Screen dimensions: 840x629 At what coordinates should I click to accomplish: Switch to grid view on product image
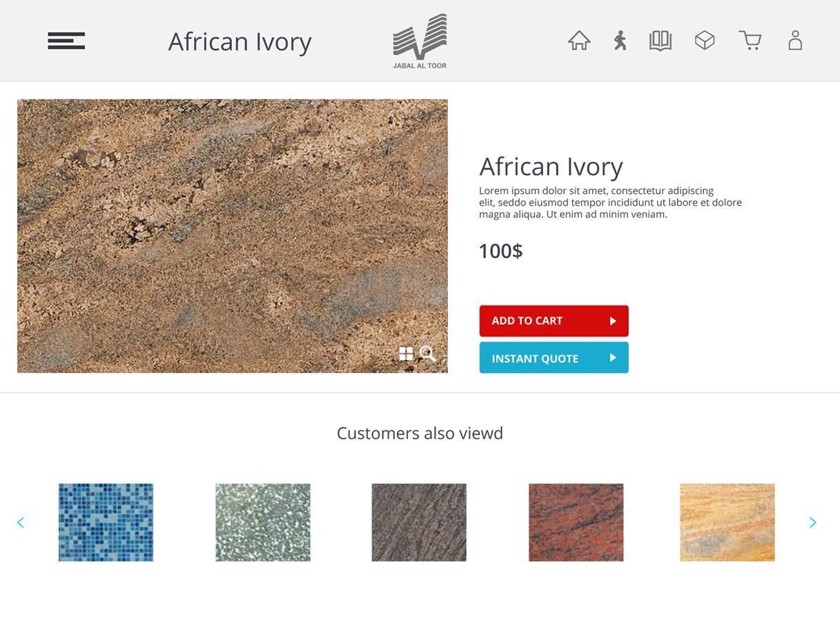(406, 354)
